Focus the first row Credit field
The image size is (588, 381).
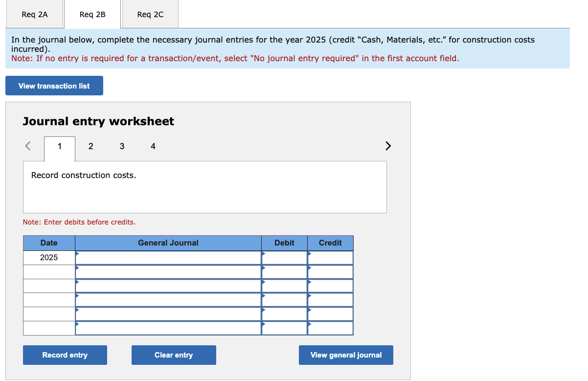330,257
